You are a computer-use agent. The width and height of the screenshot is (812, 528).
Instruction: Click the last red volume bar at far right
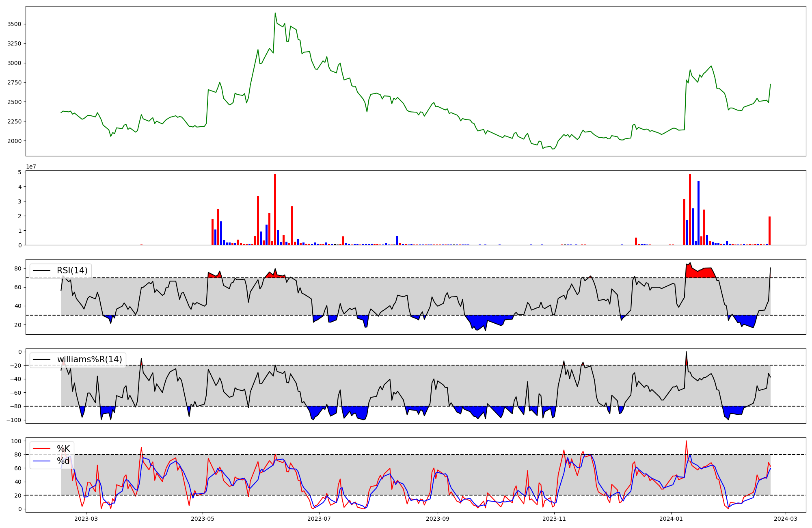pyautogui.click(x=769, y=230)
